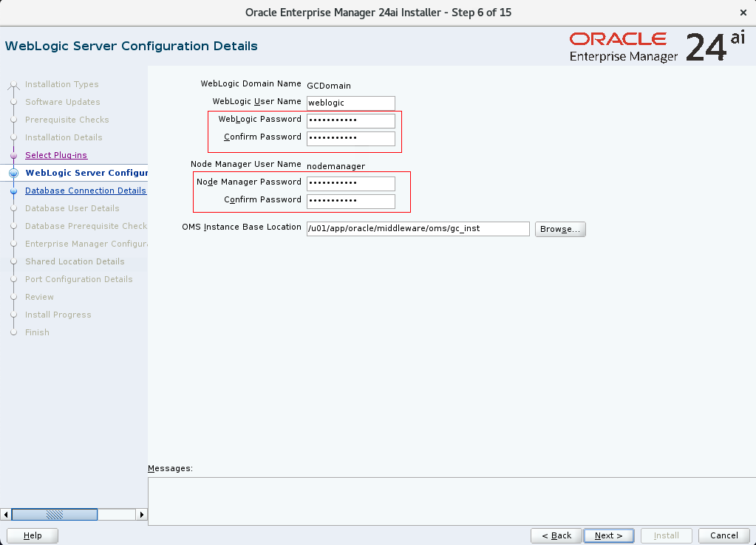The height and width of the screenshot is (545, 756).
Task: Click the Enterprise Manager Configuration step
Action: 86,244
